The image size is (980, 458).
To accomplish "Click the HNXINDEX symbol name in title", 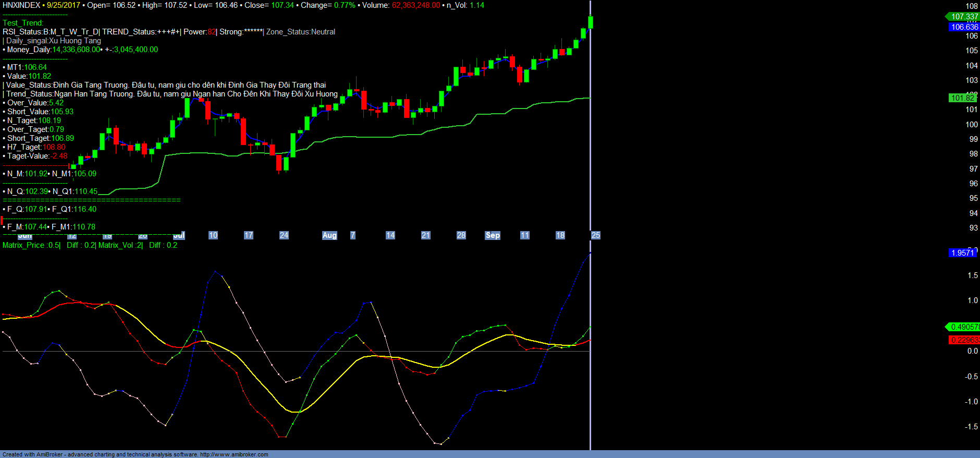I will (21, 5).
